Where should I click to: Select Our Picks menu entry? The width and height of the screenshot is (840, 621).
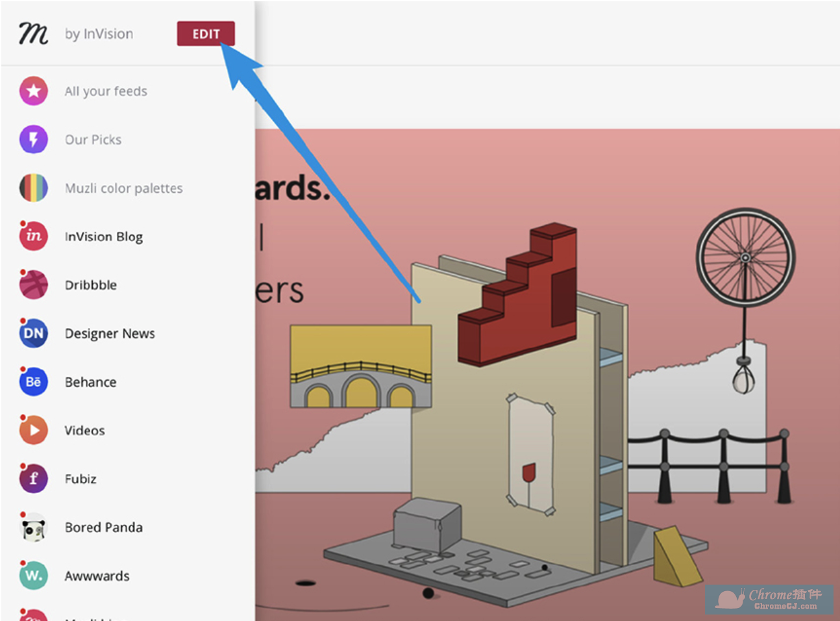point(93,140)
